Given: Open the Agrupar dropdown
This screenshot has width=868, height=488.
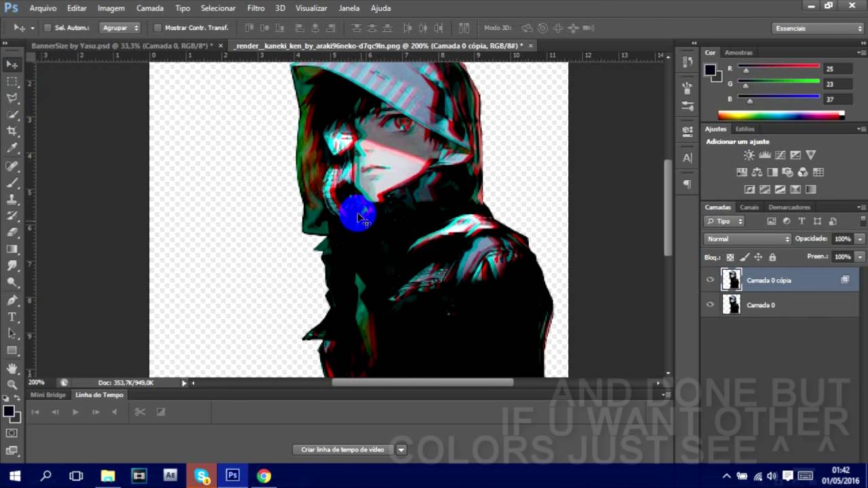Looking at the screenshot, I should click(120, 28).
